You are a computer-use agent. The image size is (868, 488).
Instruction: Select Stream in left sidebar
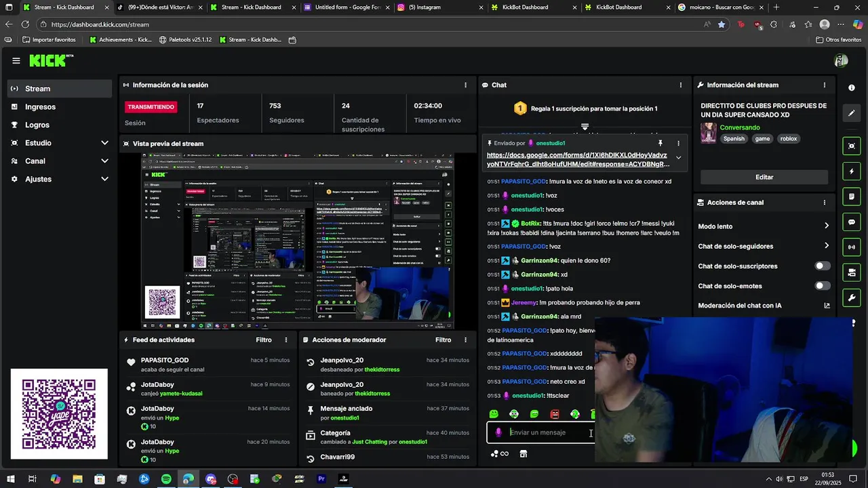pos(60,89)
